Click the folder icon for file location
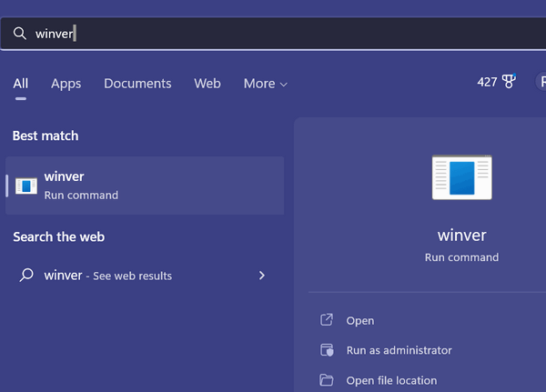The width and height of the screenshot is (546, 392). pyautogui.click(x=327, y=380)
